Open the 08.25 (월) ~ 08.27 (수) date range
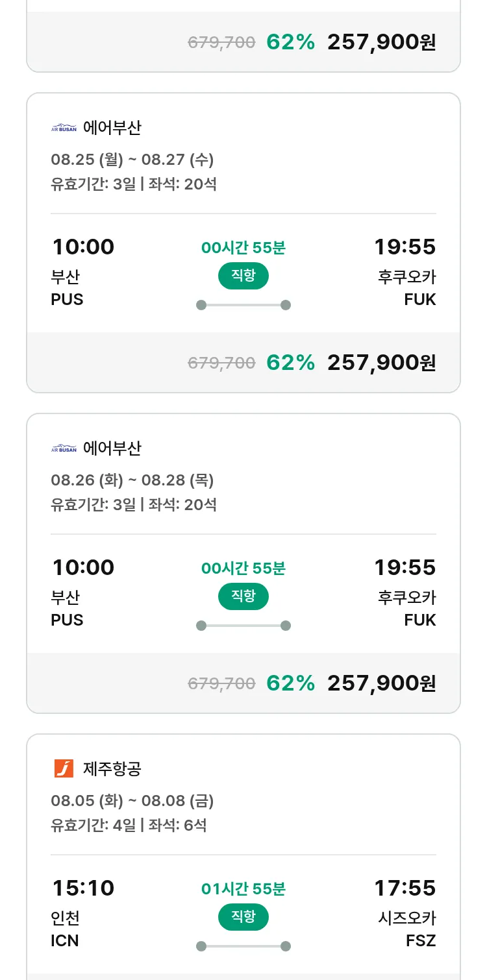Image resolution: width=487 pixels, height=980 pixels. (x=132, y=160)
